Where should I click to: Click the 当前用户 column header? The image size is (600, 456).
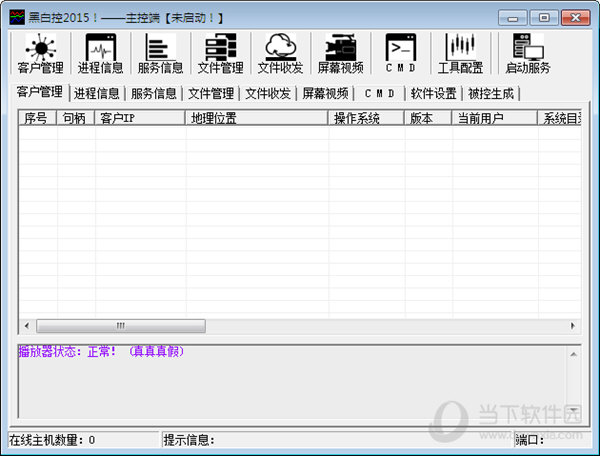494,119
